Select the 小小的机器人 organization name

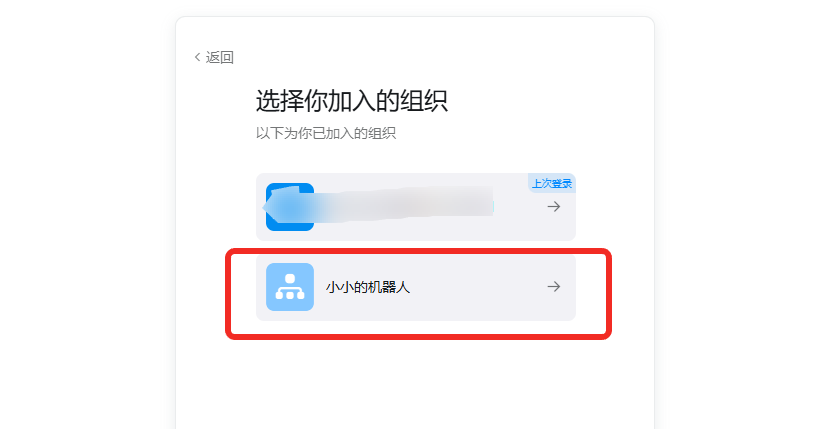point(368,287)
